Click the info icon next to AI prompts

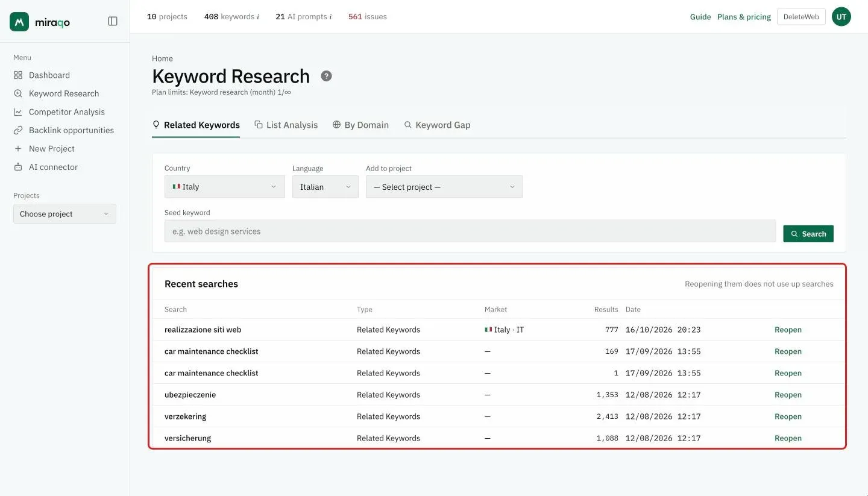coord(330,17)
